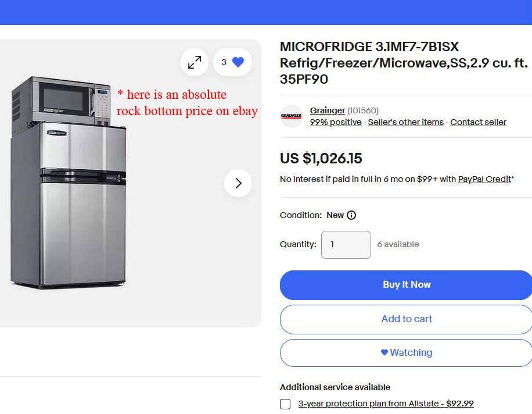Click the Contact seller link
Viewport: 532px width, 414px height.
pos(478,122)
